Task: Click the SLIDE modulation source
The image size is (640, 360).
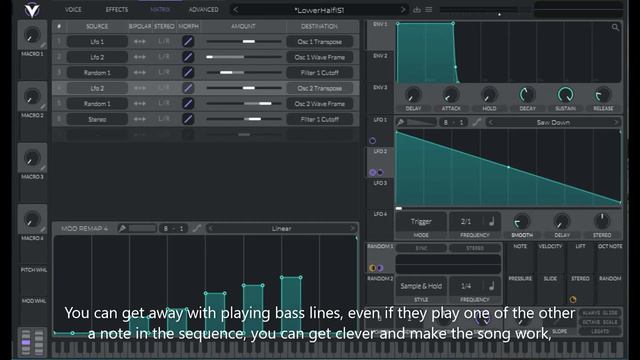Action: 550,279
